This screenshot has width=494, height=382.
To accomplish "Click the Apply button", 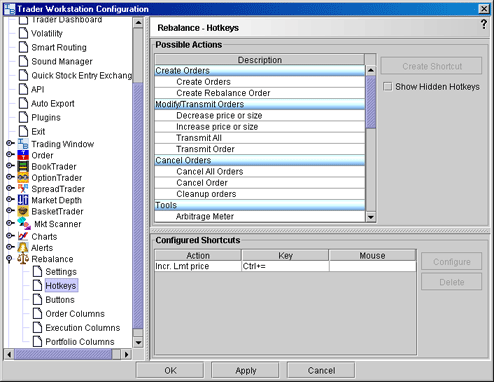I will point(245,370).
